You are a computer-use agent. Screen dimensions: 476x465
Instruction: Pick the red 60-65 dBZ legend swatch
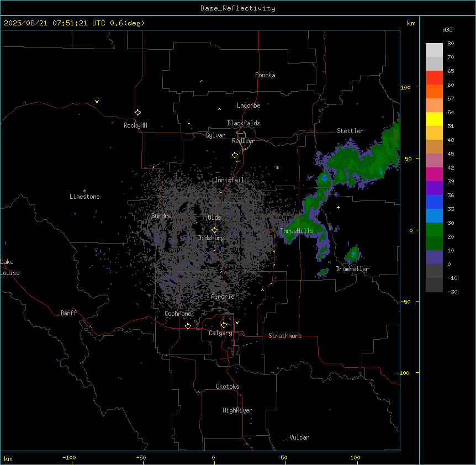point(434,77)
